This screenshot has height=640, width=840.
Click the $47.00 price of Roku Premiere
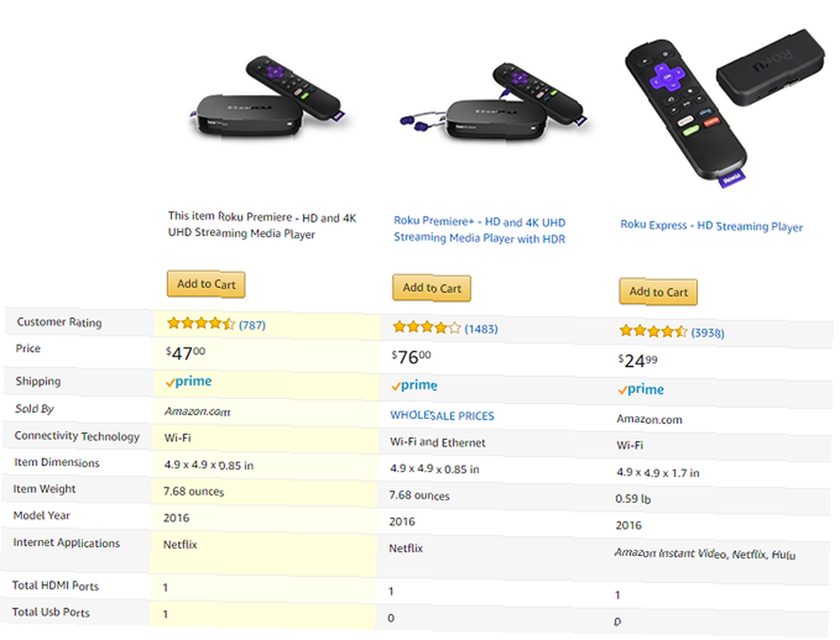pyautogui.click(x=186, y=353)
